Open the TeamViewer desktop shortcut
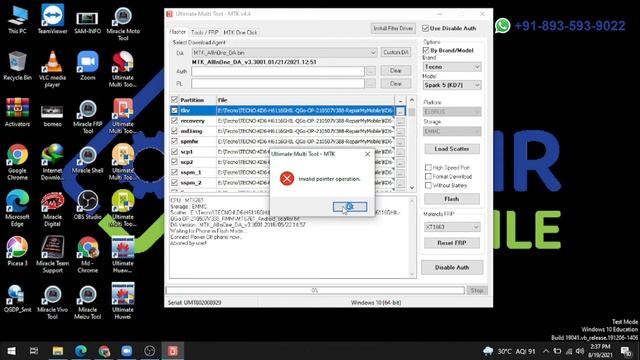This screenshot has width=640, height=360. (x=52, y=19)
